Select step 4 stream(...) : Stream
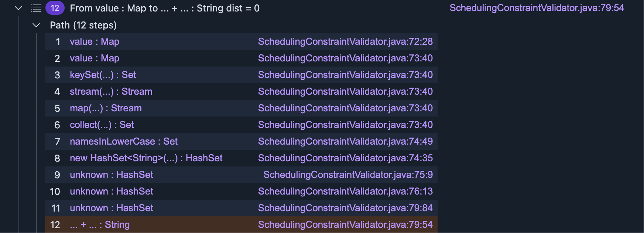This screenshot has width=644, height=233. (x=111, y=92)
